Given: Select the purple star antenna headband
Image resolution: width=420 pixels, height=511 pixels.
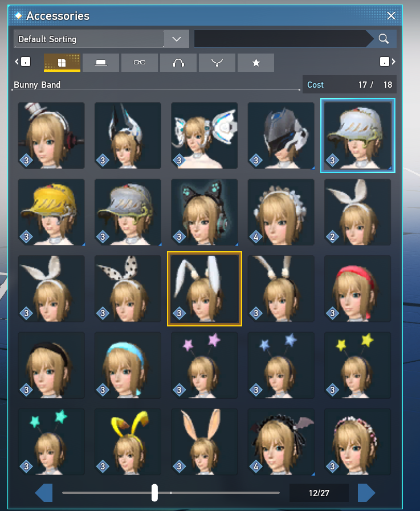Looking at the screenshot, I should point(205,365).
